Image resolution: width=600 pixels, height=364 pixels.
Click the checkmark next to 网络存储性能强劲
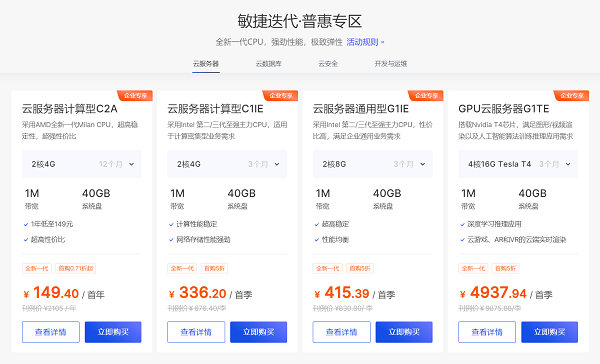tap(171, 240)
